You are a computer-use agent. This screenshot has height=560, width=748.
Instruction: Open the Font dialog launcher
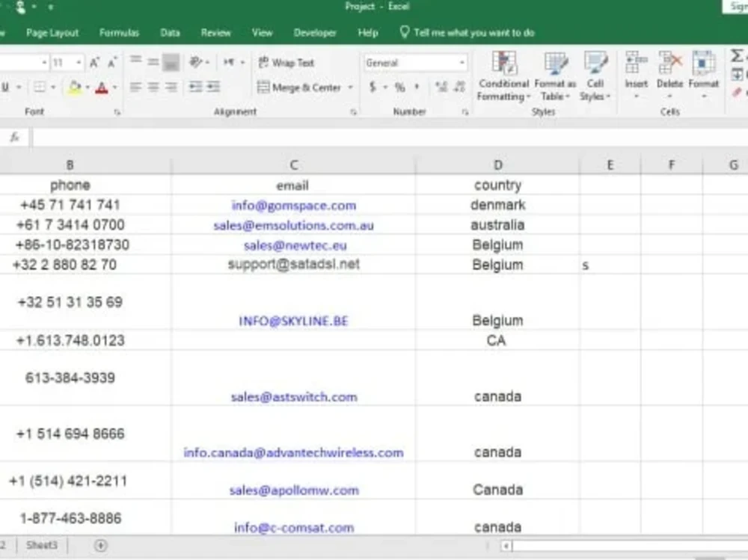(117, 112)
